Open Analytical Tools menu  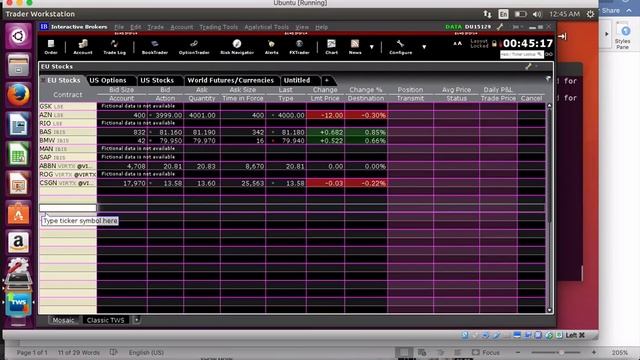coord(267,27)
